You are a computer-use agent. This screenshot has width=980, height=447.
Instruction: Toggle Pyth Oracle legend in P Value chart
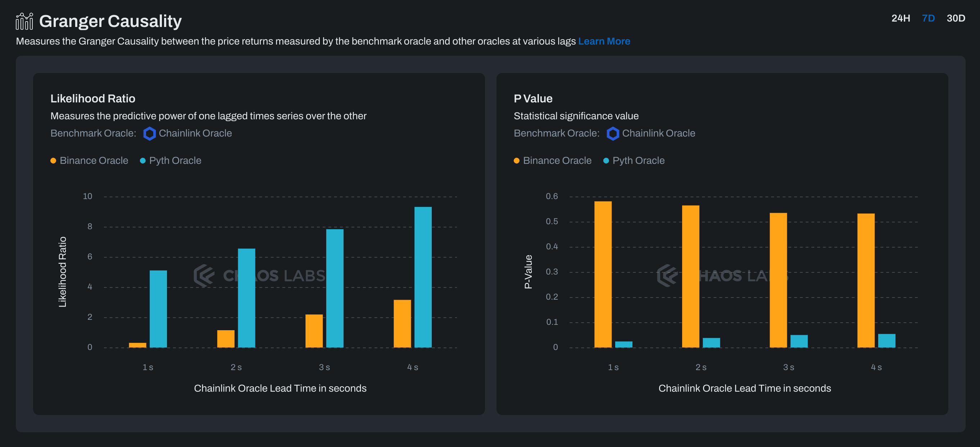click(x=634, y=161)
